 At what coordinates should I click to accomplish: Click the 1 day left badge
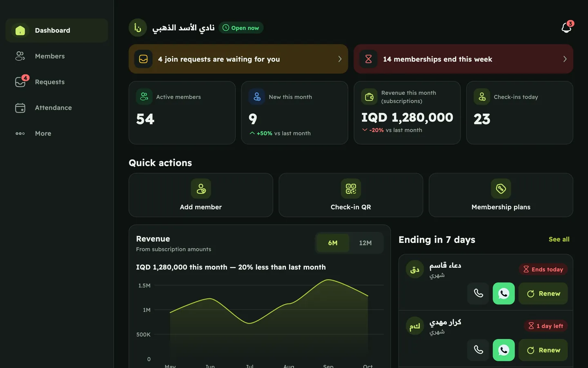pos(546,325)
